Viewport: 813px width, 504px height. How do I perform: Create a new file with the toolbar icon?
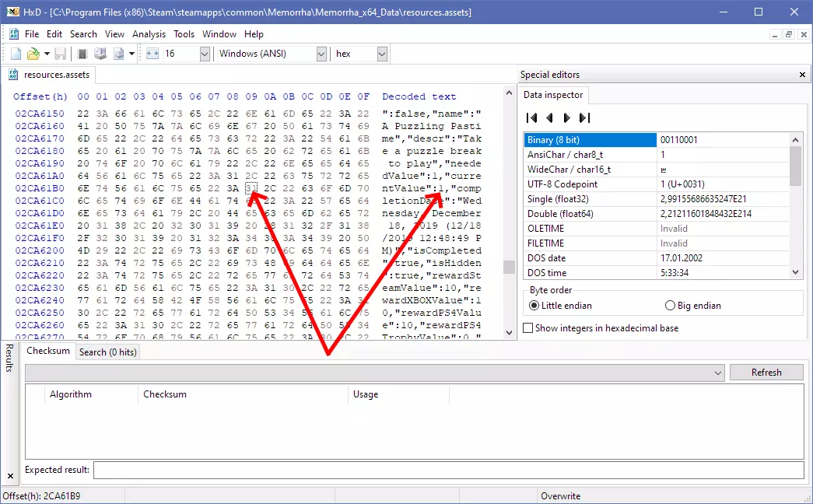pyautogui.click(x=16, y=54)
